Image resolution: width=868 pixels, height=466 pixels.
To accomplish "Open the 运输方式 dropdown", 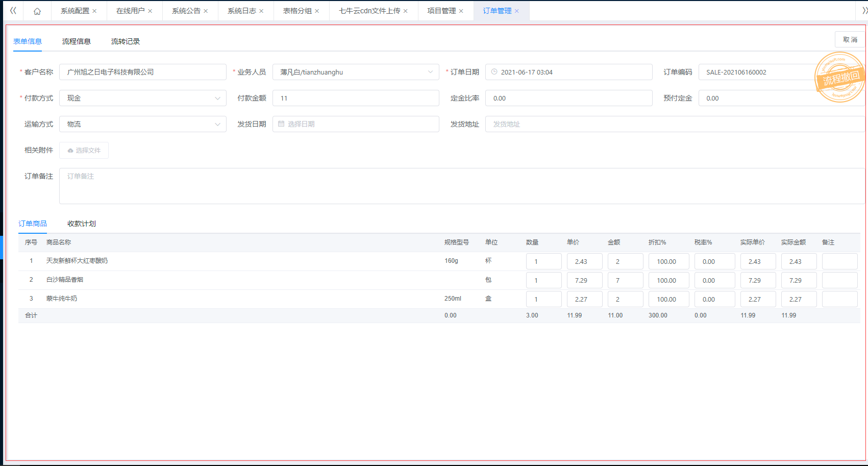I will coord(217,125).
